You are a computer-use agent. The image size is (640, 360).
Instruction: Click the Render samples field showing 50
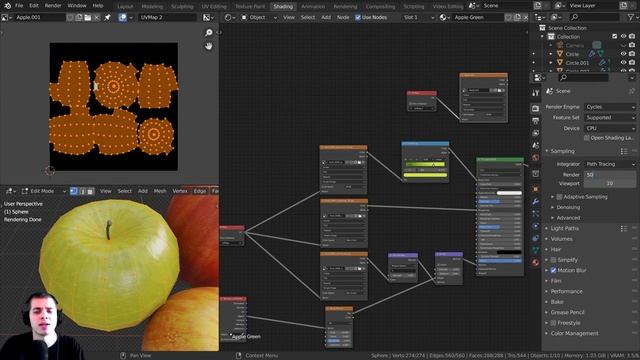point(610,175)
